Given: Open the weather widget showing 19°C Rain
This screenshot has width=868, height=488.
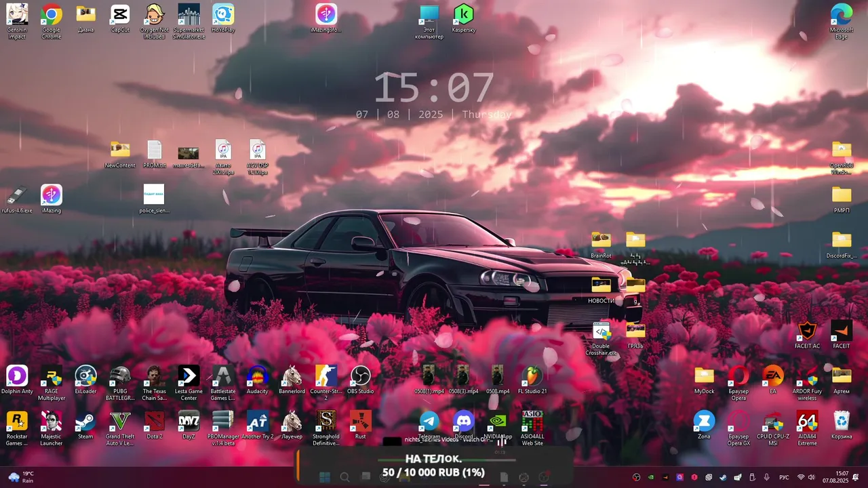Looking at the screenshot, I should [20, 477].
